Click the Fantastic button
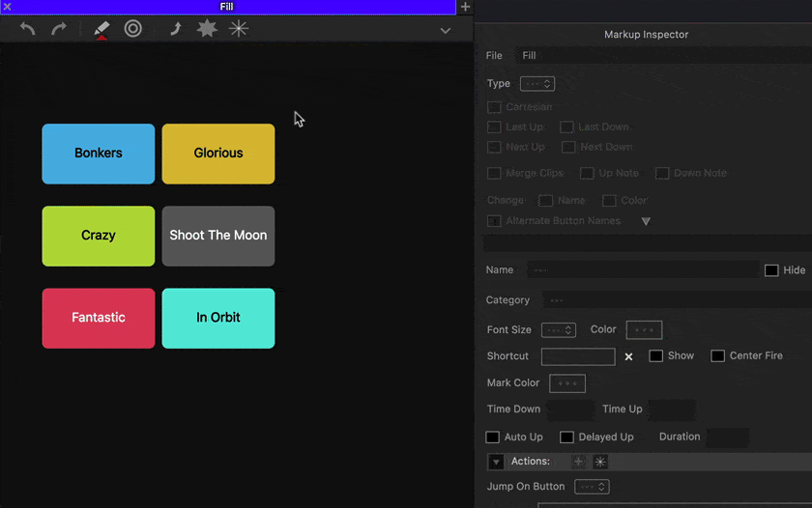The width and height of the screenshot is (812, 508). (x=99, y=318)
